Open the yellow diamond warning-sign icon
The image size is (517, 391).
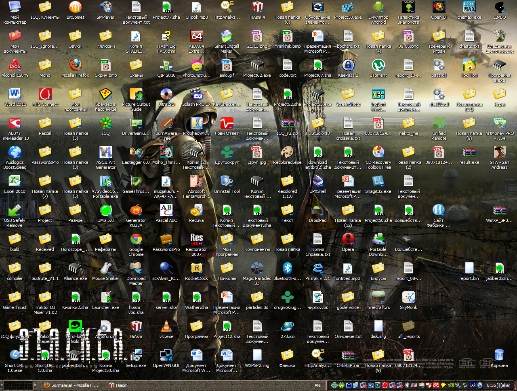[106, 94]
